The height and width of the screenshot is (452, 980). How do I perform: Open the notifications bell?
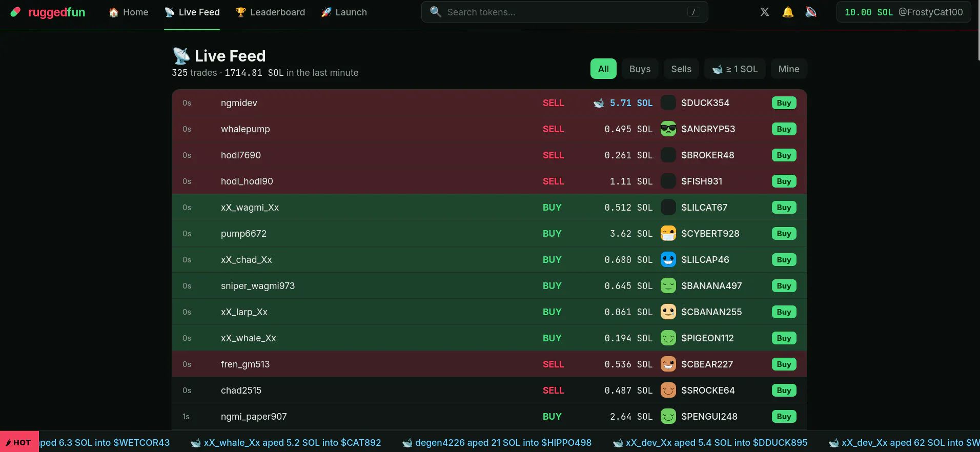pyautogui.click(x=788, y=12)
